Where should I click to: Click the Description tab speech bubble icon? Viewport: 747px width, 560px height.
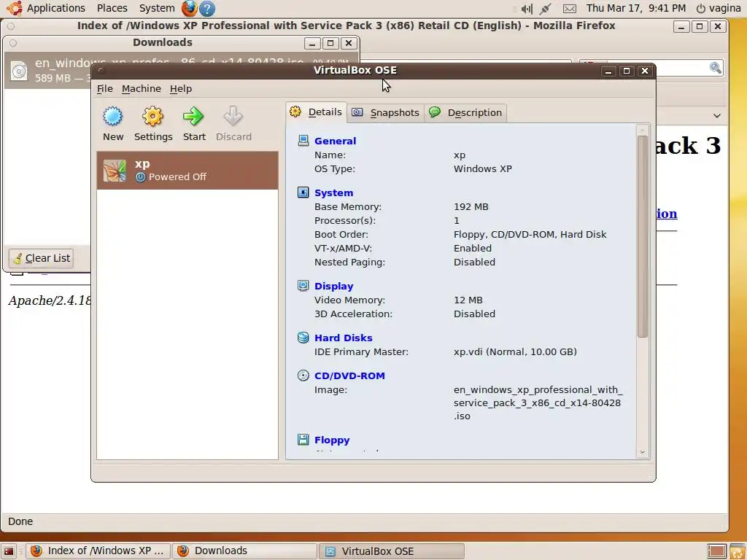(435, 112)
